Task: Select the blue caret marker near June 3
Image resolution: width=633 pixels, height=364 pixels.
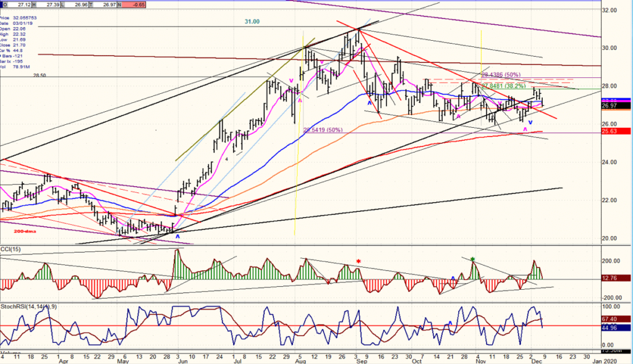Action: (x=177, y=237)
